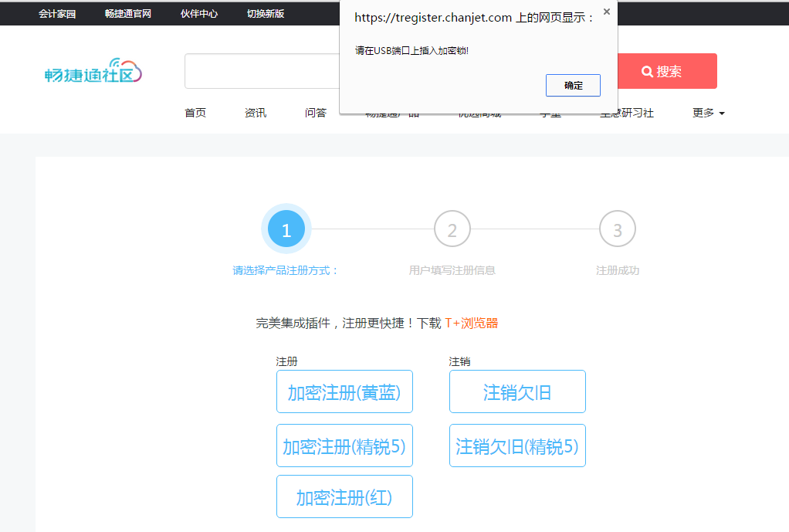Choose 加密注册(红) registration option
This screenshot has width=789, height=532.
coord(344,496)
